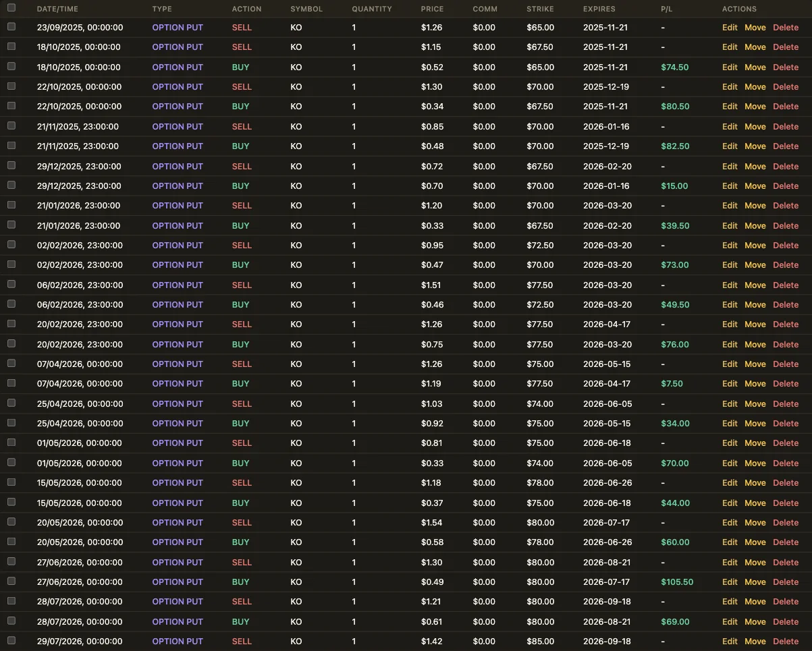
Task: Move the 25/04/2026 SELL $74.00 trade
Action: click(x=755, y=404)
